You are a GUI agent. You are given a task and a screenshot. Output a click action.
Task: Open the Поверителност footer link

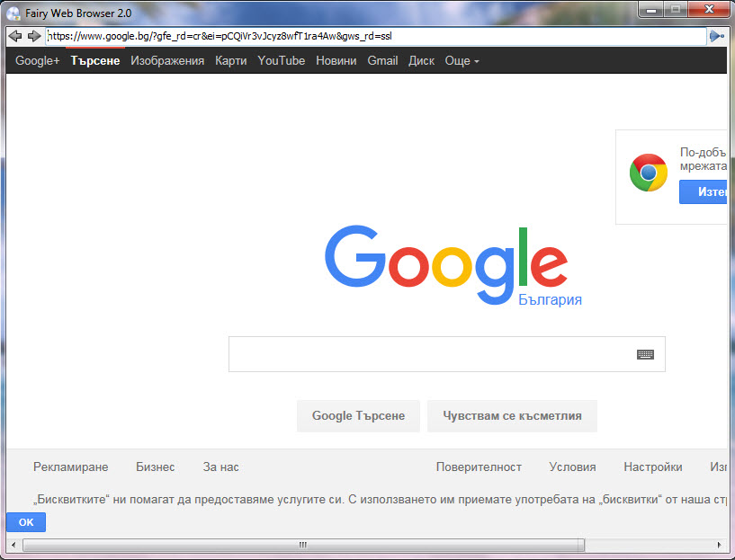pyautogui.click(x=479, y=467)
